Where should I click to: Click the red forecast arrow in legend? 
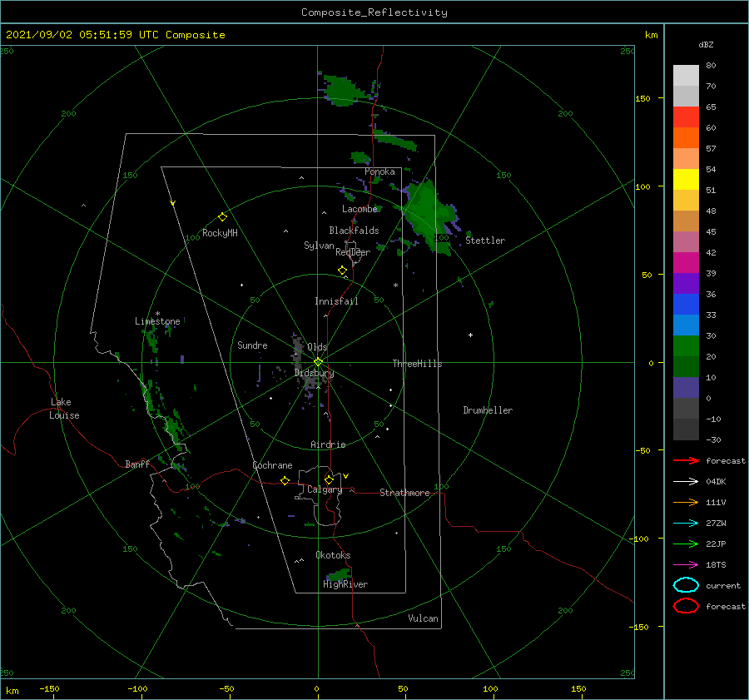pos(686,460)
